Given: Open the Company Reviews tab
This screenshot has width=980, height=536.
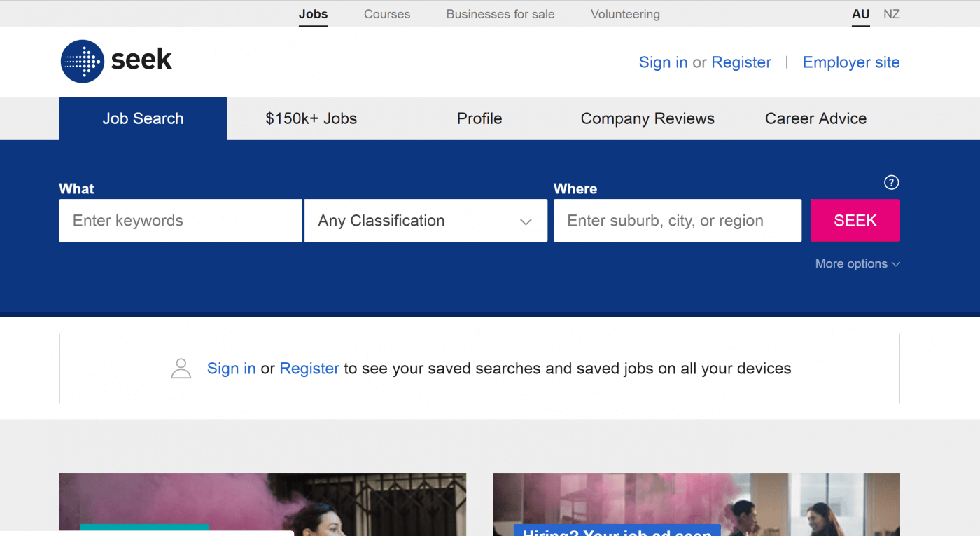Looking at the screenshot, I should (x=647, y=118).
